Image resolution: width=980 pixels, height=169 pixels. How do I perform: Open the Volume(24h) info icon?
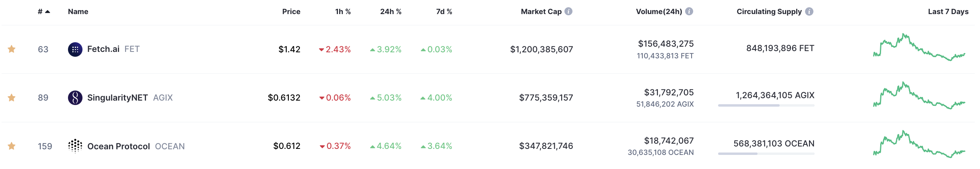point(689,11)
